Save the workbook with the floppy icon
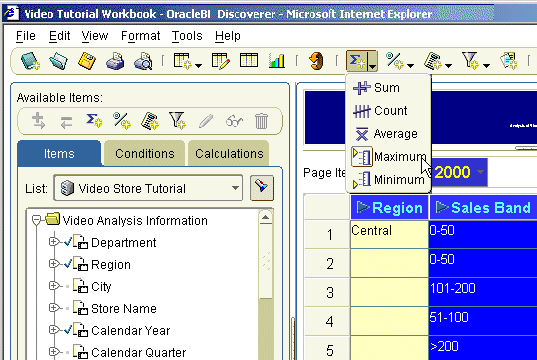This screenshot has height=360, width=537. pyautogui.click(x=87, y=61)
